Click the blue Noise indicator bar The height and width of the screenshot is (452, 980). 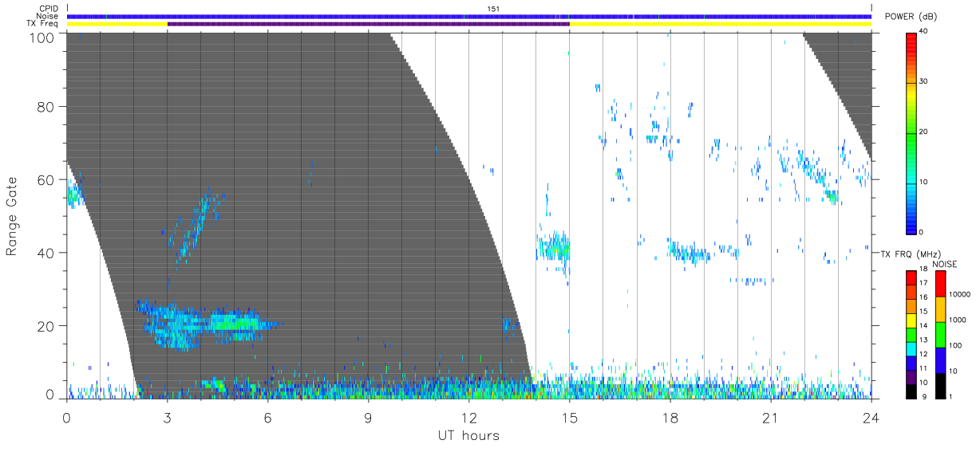[x=468, y=16]
